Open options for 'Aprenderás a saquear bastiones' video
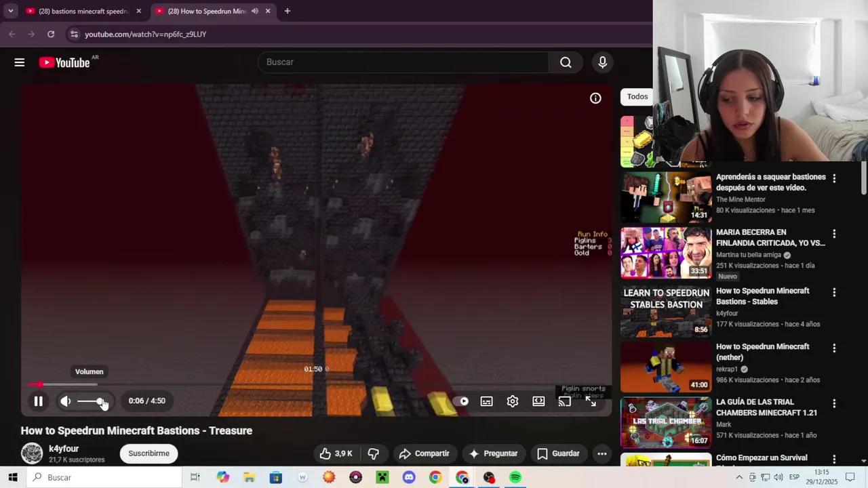This screenshot has width=868, height=488. [834, 178]
